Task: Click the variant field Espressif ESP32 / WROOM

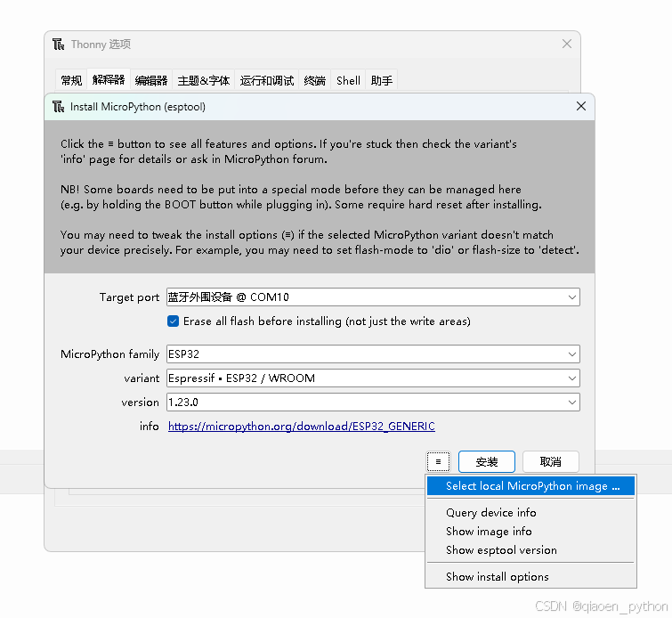Action: pos(373,378)
